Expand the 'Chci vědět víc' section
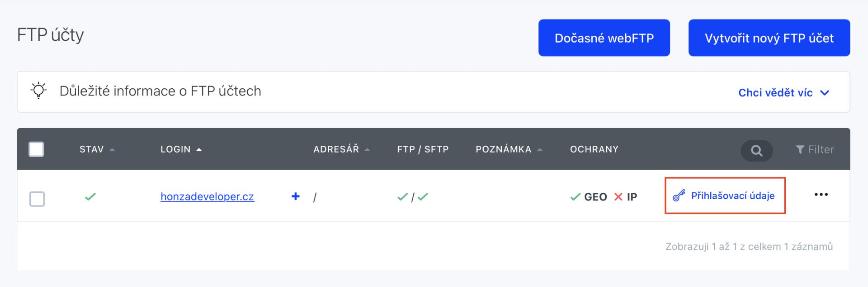Image resolution: width=868 pixels, height=287 pixels. [783, 93]
